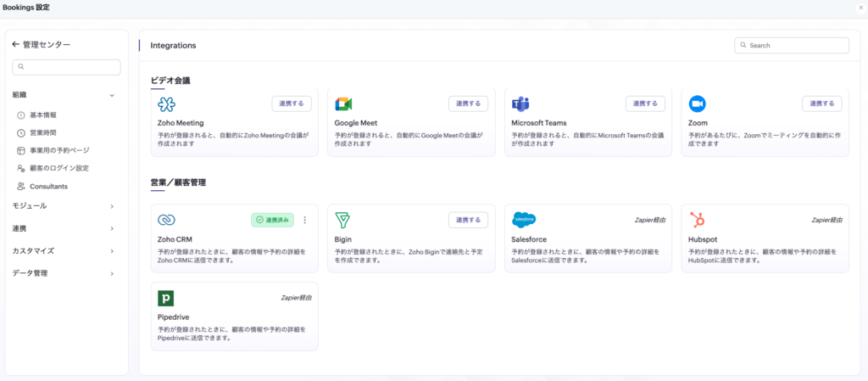Click the Google Meet camera icon
868x381 pixels.
(343, 104)
